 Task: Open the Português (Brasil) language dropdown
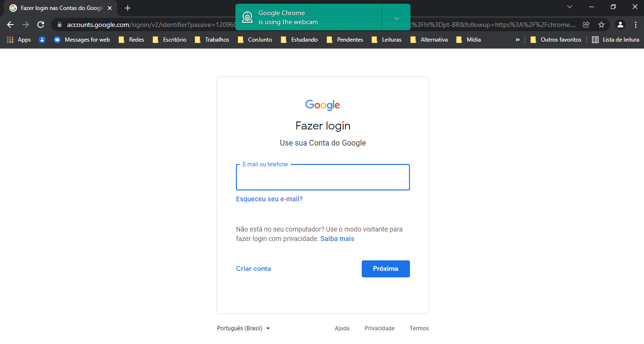[x=244, y=328]
